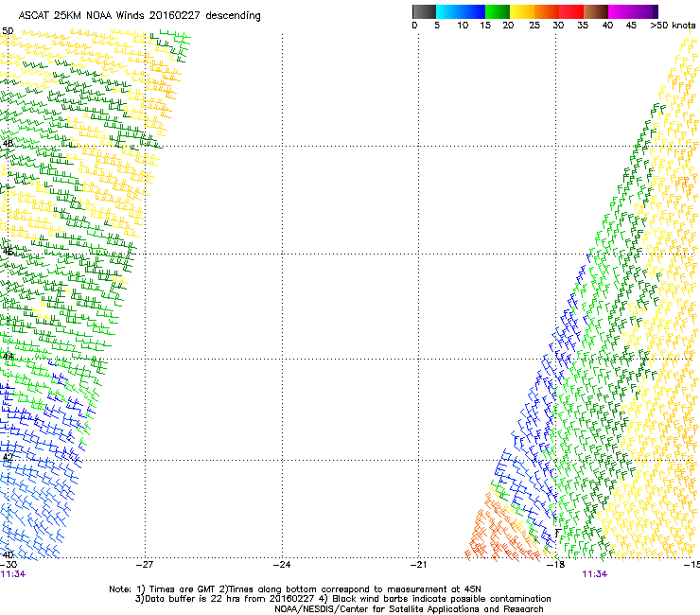Click latitude label 42
Screen dimensions: 700x615
point(8,457)
